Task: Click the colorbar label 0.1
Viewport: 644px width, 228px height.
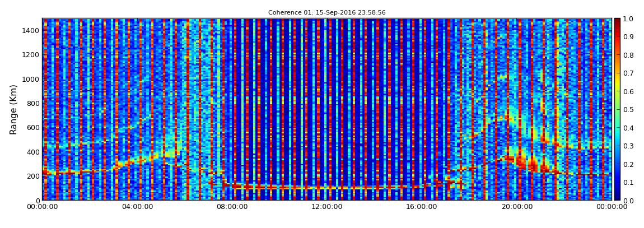Action: [x=628, y=182]
